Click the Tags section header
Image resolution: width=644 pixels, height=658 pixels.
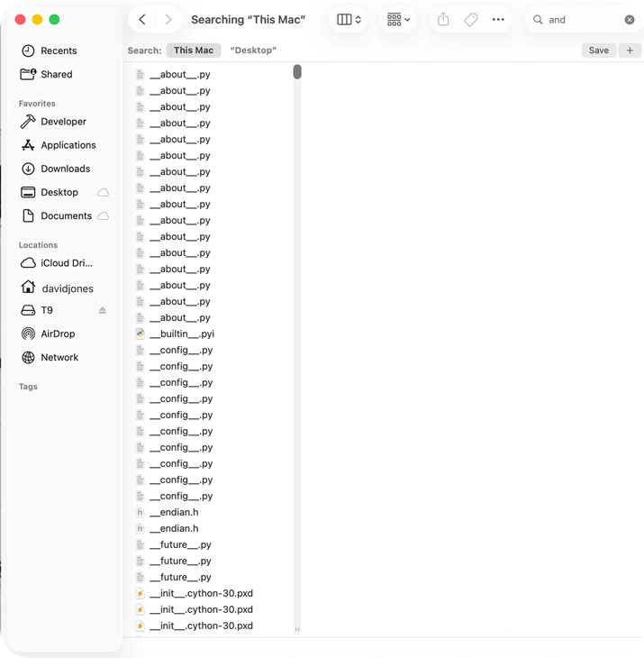click(x=28, y=387)
